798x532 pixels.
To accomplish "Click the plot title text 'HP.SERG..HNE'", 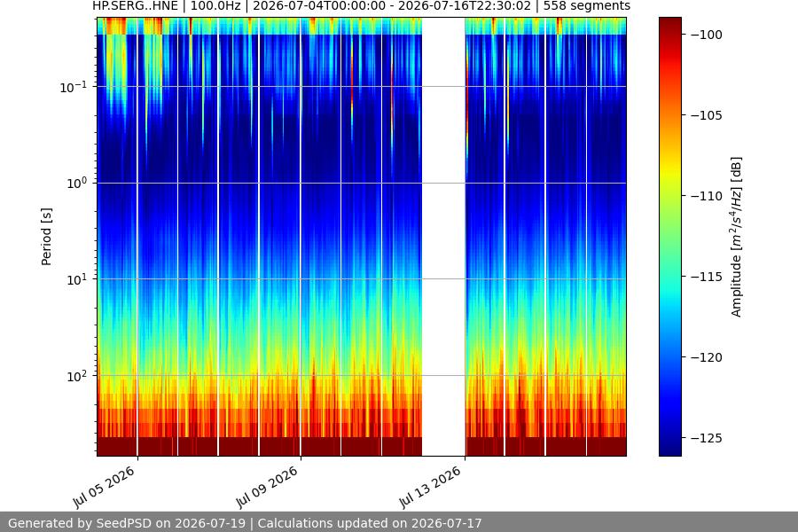I will click(x=135, y=6).
